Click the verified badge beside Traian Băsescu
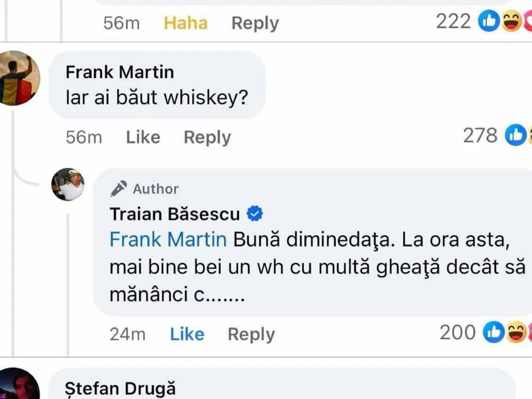Image resolution: width=532 pixels, height=399 pixels. coord(254,214)
